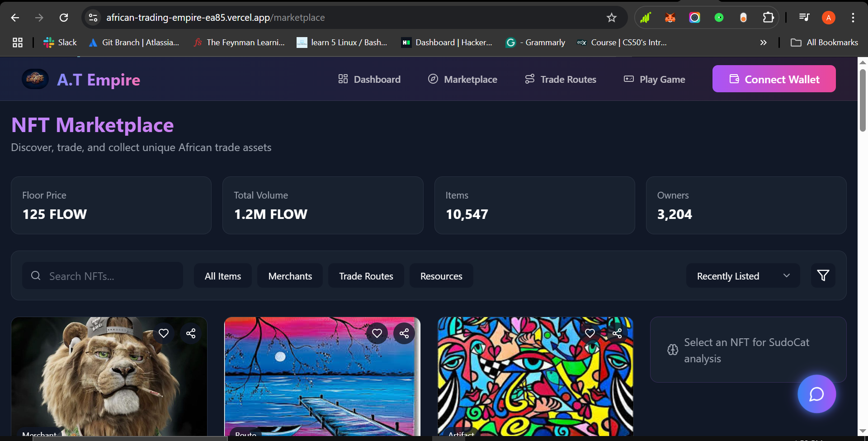This screenshot has width=868, height=441.
Task: Click the browser address bar URL
Action: (x=216, y=18)
